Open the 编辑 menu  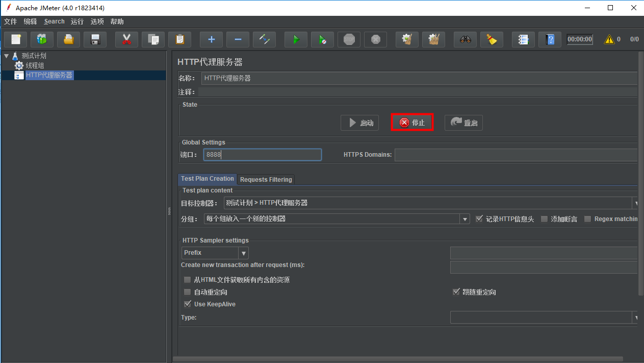point(31,21)
